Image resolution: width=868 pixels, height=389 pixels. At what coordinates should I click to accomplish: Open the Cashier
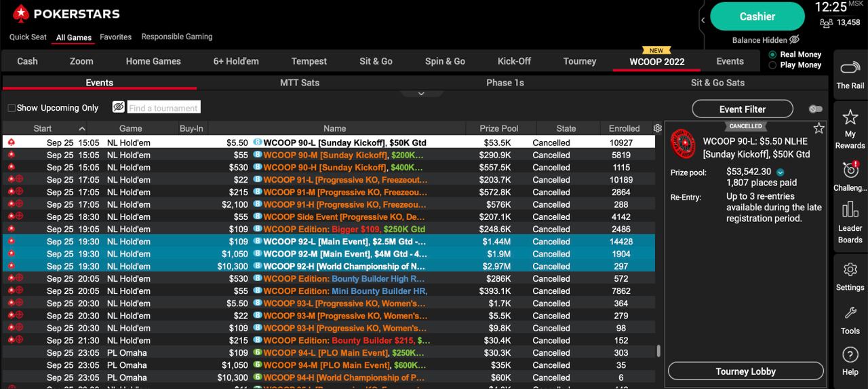point(757,16)
